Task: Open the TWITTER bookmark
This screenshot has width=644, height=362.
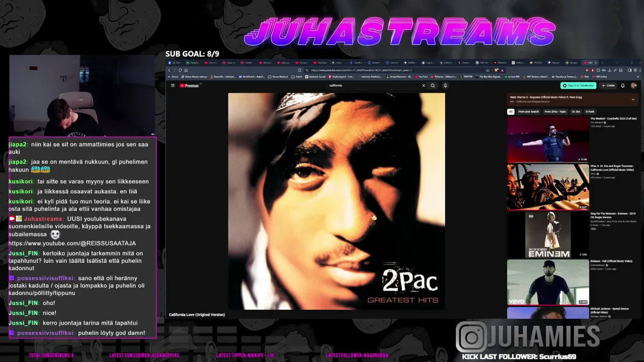Action: pos(466,76)
